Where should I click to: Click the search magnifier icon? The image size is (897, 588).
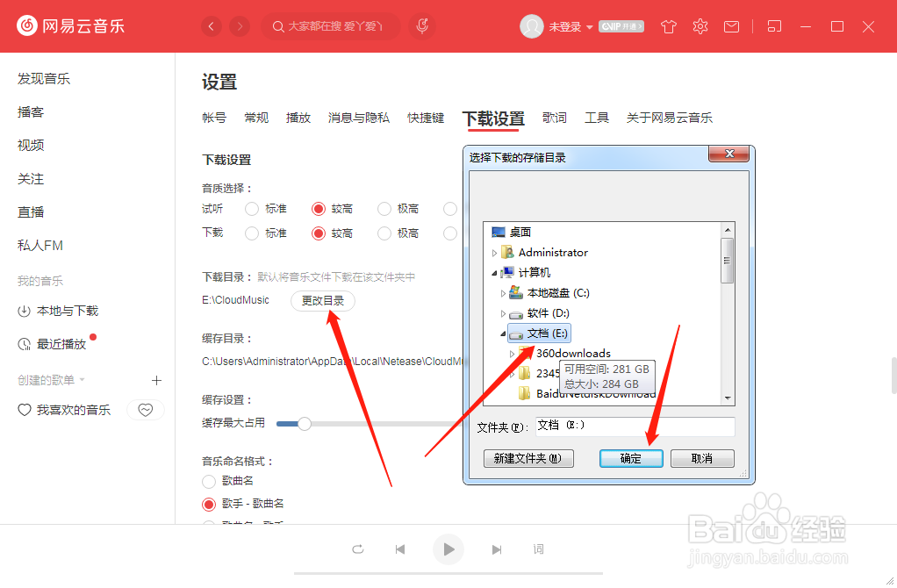coord(278,26)
